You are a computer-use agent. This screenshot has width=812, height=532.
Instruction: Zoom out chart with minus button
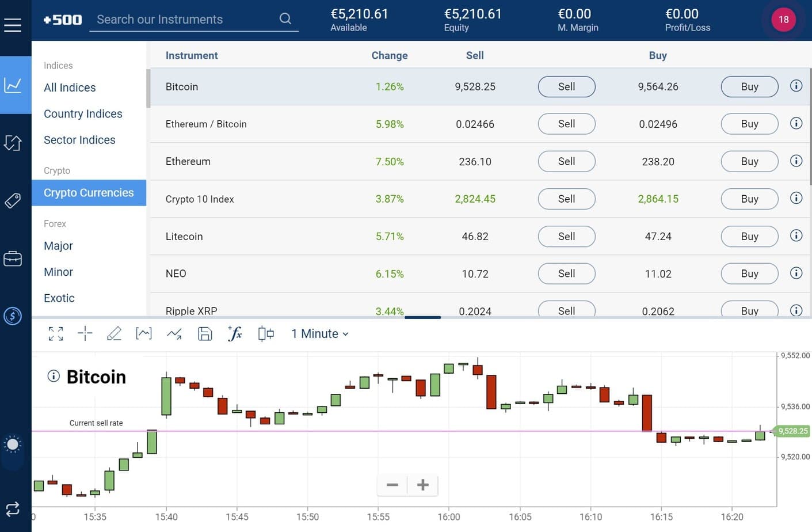[392, 485]
